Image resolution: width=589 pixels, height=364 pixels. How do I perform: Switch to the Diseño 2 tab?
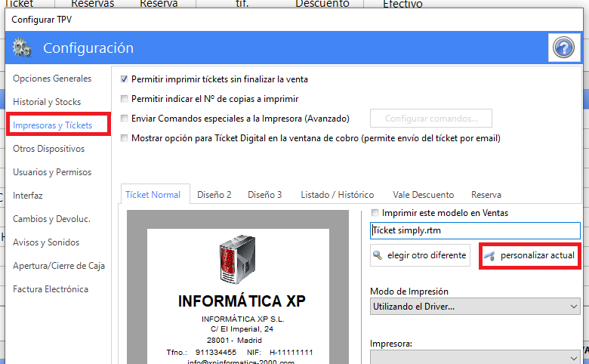click(214, 194)
